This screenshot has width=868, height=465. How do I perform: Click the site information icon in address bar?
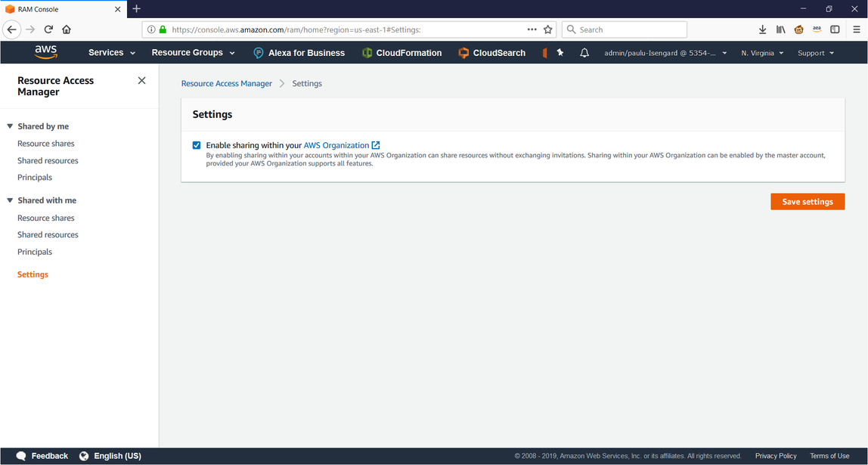pyautogui.click(x=152, y=30)
